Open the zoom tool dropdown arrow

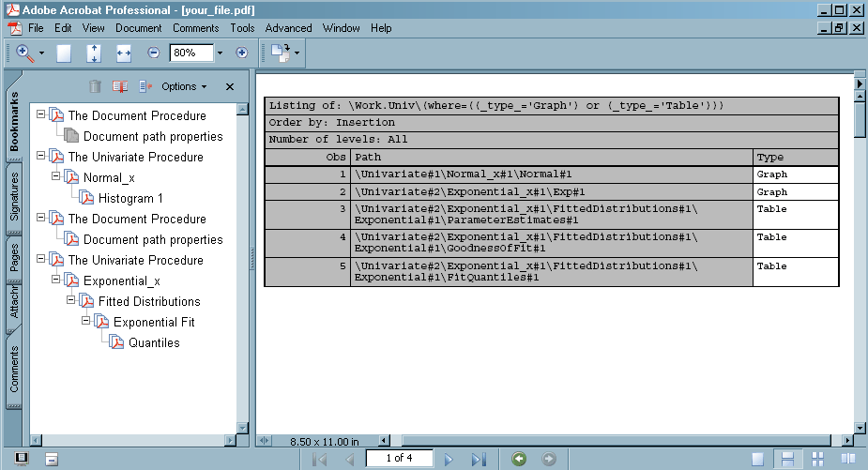41,53
